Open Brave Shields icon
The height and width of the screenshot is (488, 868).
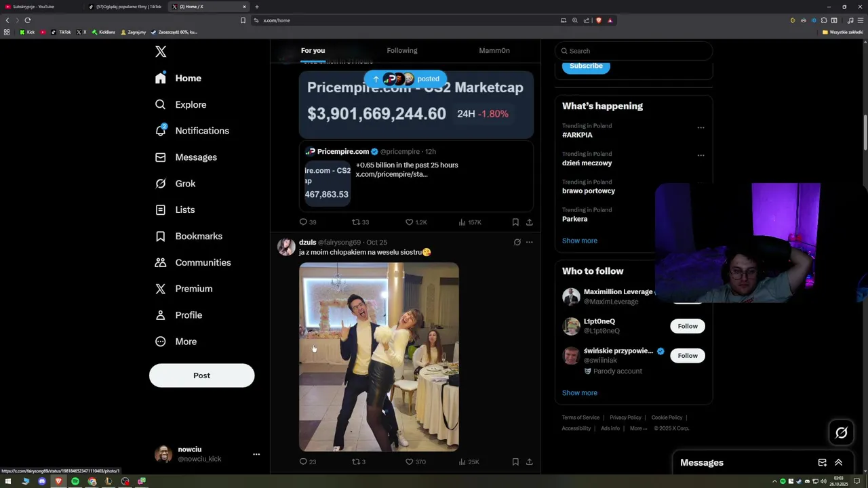(x=598, y=20)
